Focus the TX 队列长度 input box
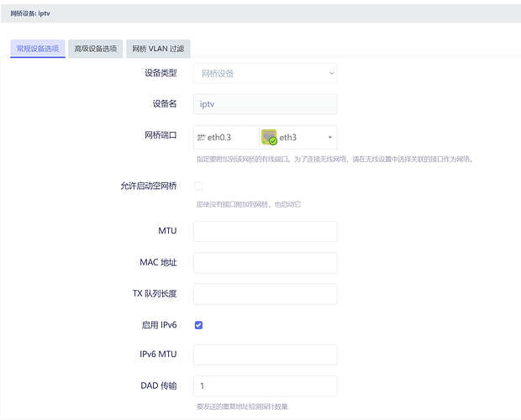Screen dimensions: 521x420 [x=265, y=294]
